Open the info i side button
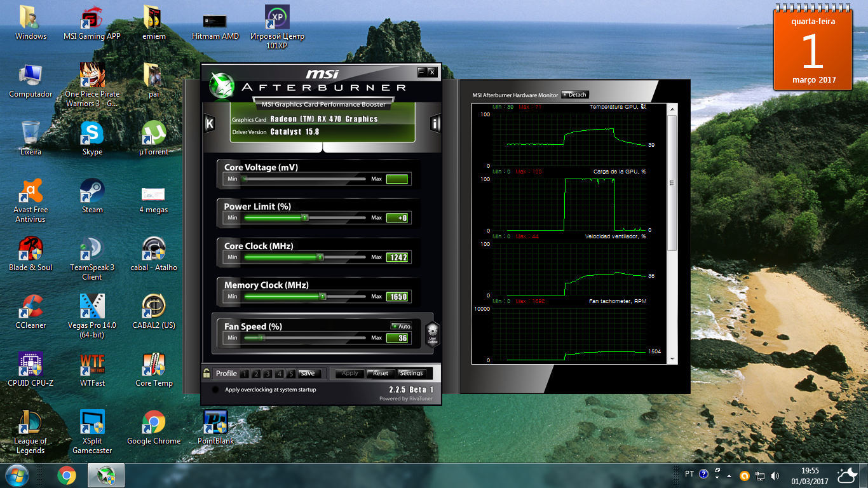 click(x=435, y=124)
